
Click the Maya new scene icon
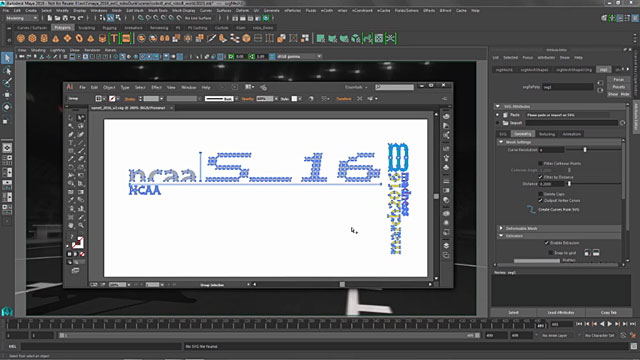coord(50,18)
